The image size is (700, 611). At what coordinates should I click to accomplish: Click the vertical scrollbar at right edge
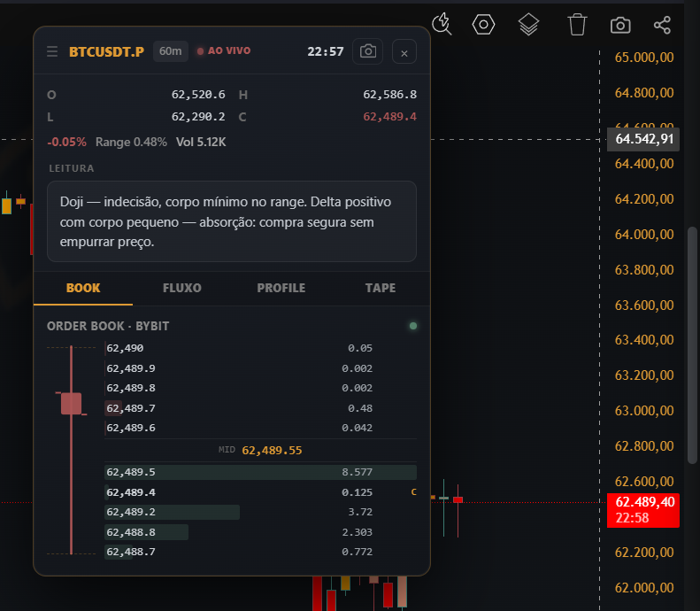pos(692,345)
